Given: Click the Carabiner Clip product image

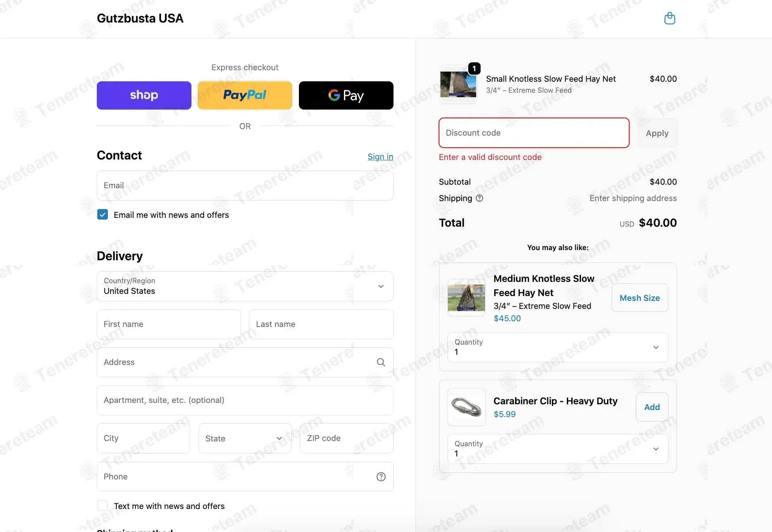Looking at the screenshot, I should coord(466,407).
